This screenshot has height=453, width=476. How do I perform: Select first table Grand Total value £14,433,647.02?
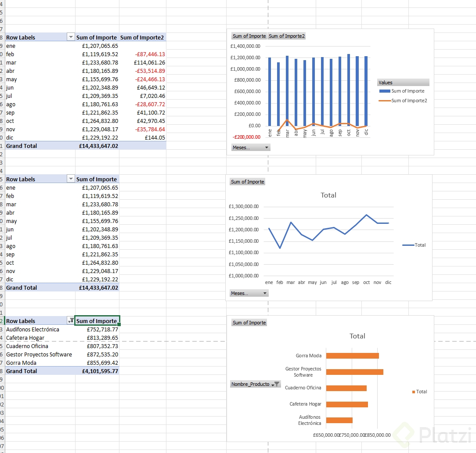pos(97,146)
